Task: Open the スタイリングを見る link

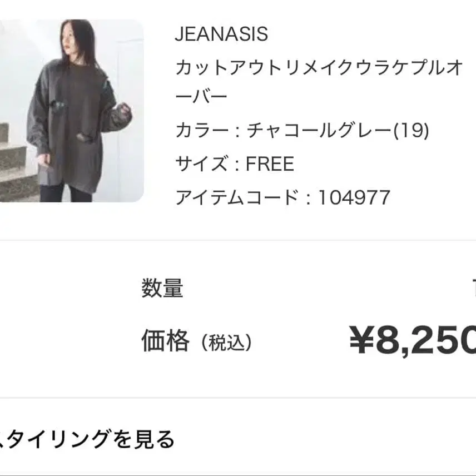Action: (86, 439)
